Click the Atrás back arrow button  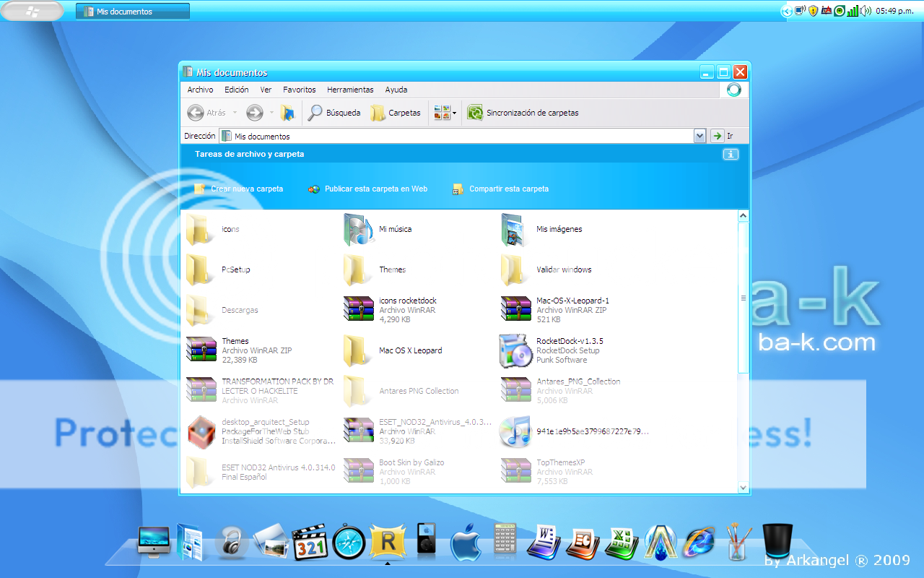point(206,113)
